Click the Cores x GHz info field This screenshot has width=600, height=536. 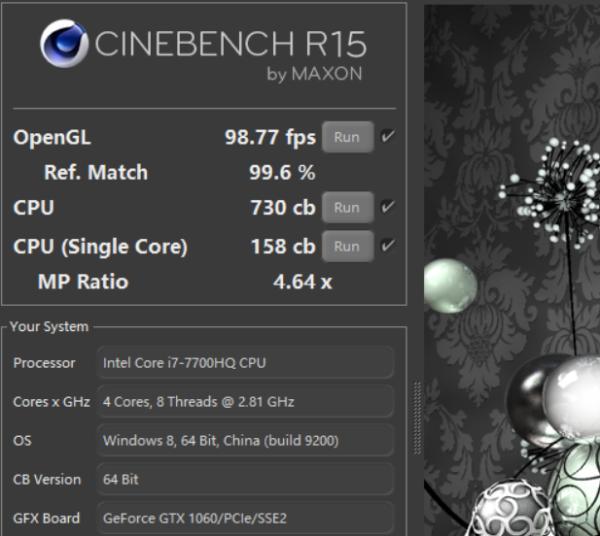pyautogui.click(x=245, y=402)
